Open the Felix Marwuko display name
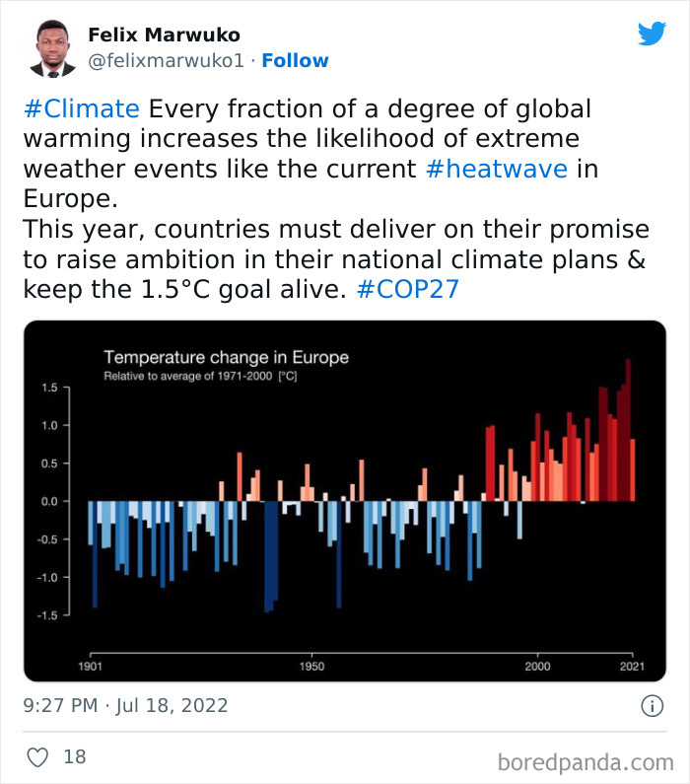 pyautogui.click(x=164, y=35)
